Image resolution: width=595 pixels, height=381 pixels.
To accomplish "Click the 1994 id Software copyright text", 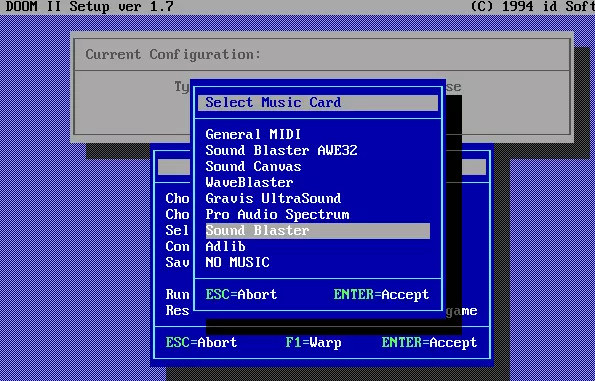I will 532,6.
